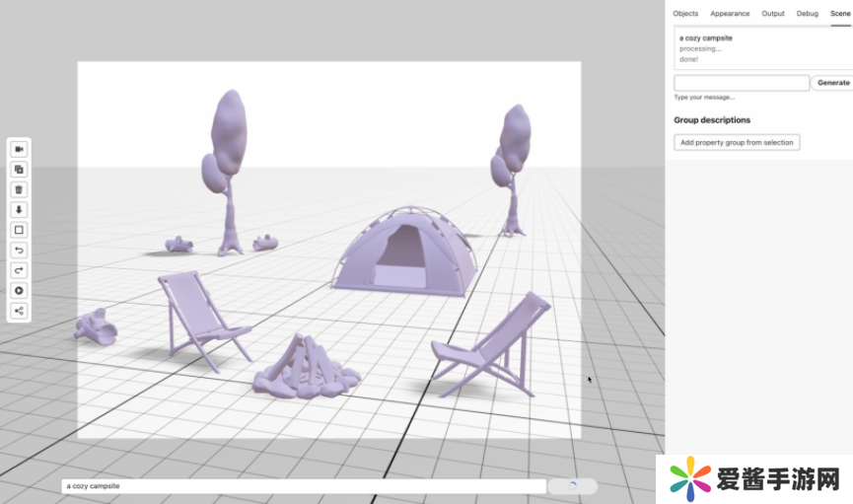Click the share icon

tap(19, 311)
